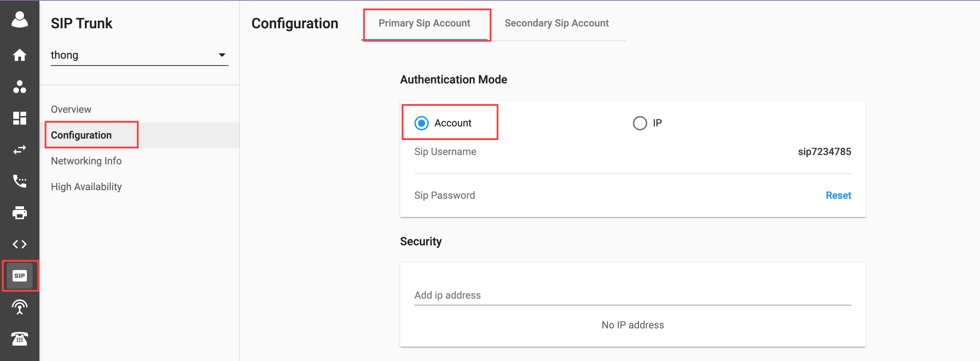Open the developer code brackets icon
The height and width of the screenshot is (361, 980).
pyautogui.click(x=19, y=244)
